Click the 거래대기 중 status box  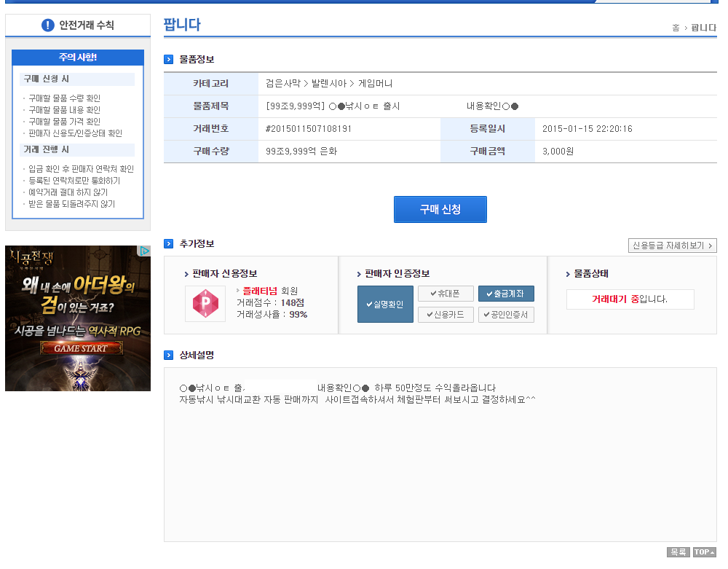[630, 299]
